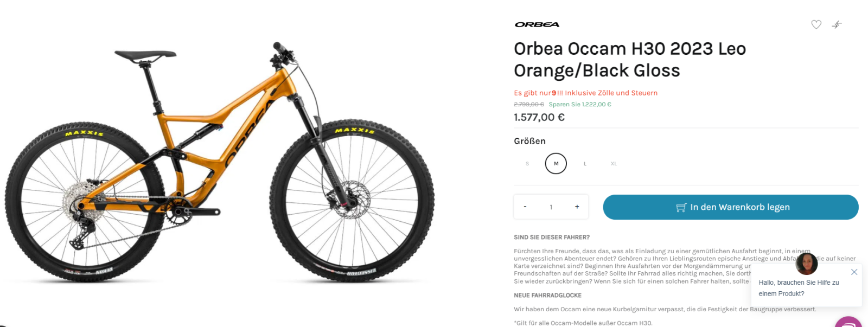Image resolution: width=868 pixels, height=327 pixels.
Task: Click the compare products arrows icon
Action: coord(837,24)
